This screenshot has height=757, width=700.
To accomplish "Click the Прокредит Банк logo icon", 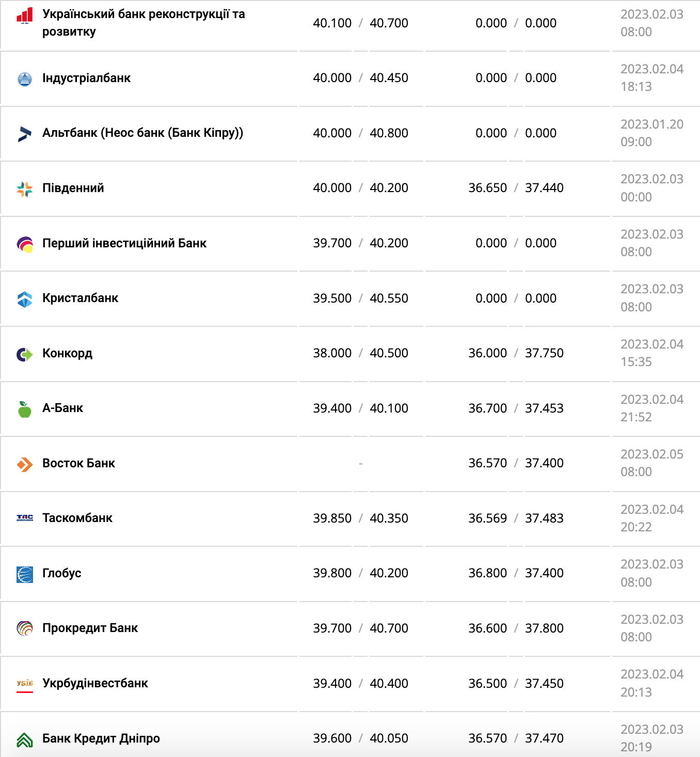I will [25, 628].
